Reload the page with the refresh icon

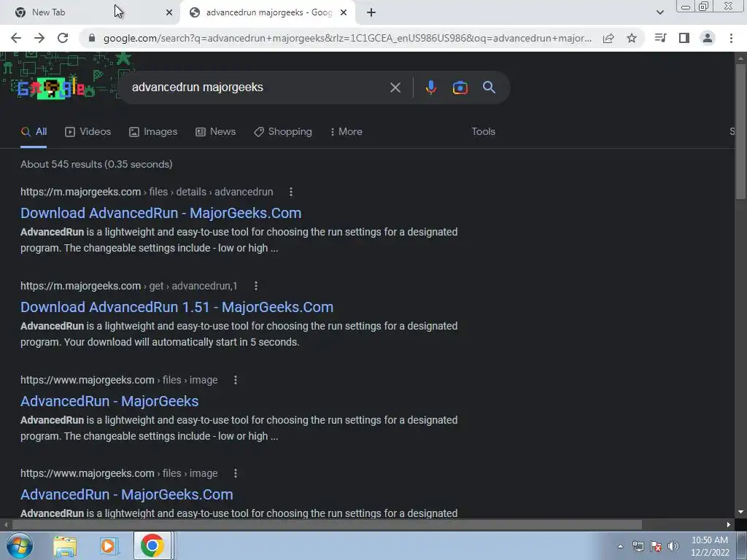coord(63,38)
